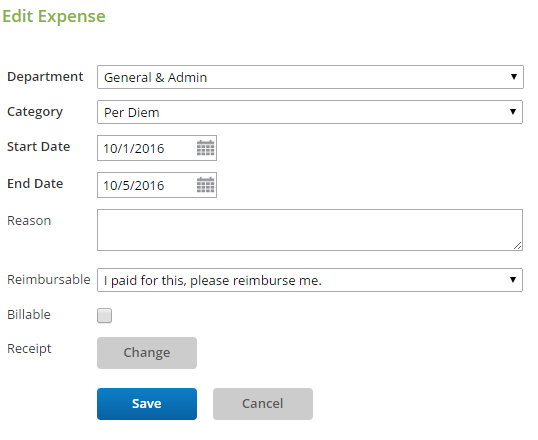Click the Reimbursable label
The height and width of the screenshot is (440, 538).
(49, 280)
